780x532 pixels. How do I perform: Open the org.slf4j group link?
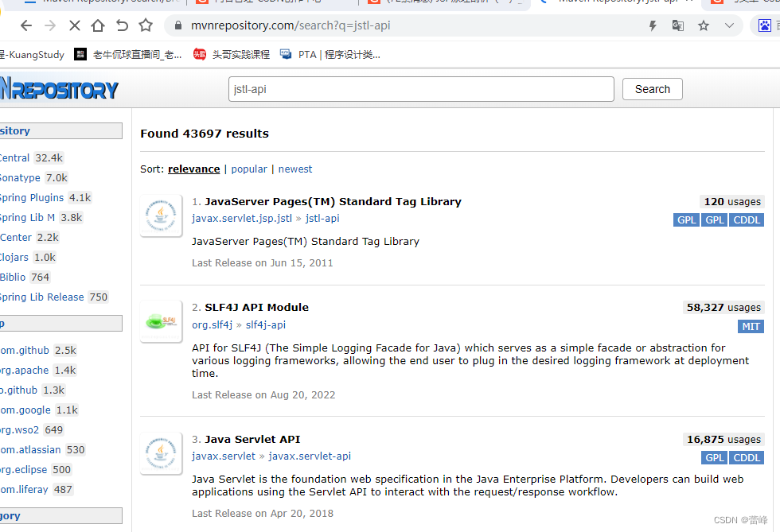(213, 324)
